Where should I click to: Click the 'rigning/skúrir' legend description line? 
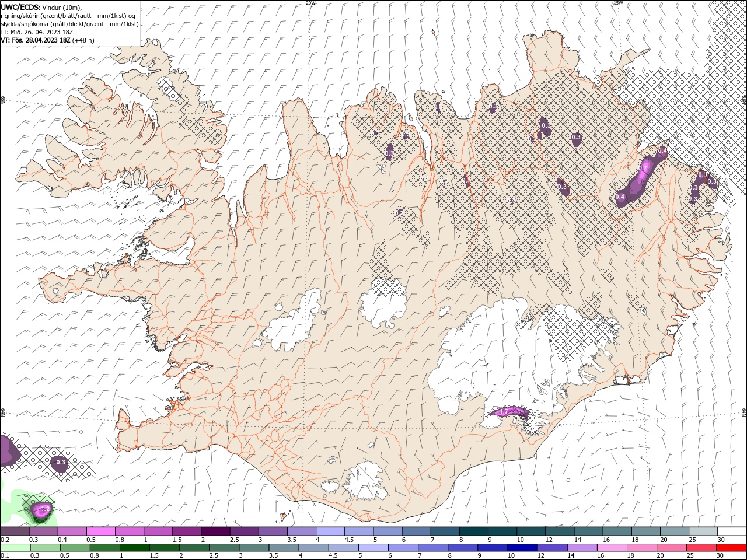[x=68, y=16]
